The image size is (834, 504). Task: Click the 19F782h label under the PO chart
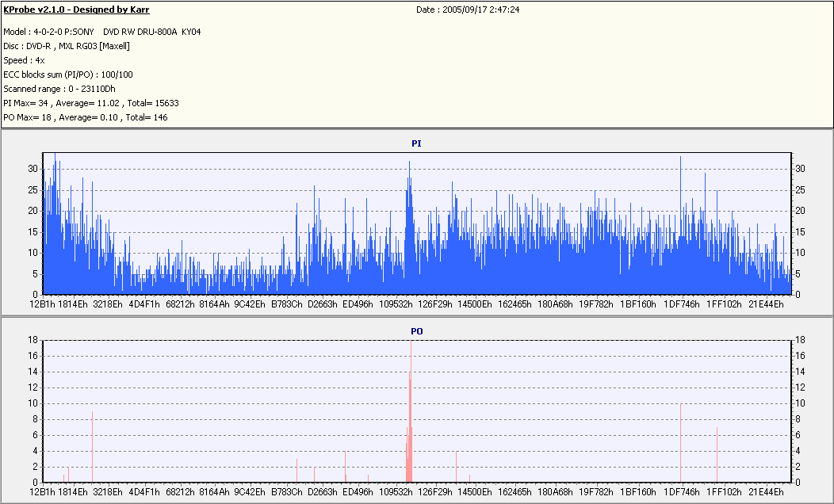tap(595, 492)
